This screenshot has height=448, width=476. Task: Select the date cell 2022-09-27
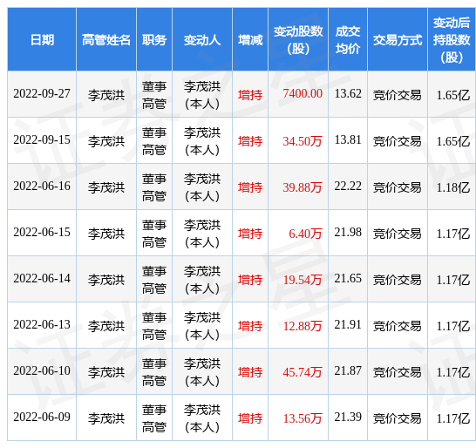click(x=42, y=93)
